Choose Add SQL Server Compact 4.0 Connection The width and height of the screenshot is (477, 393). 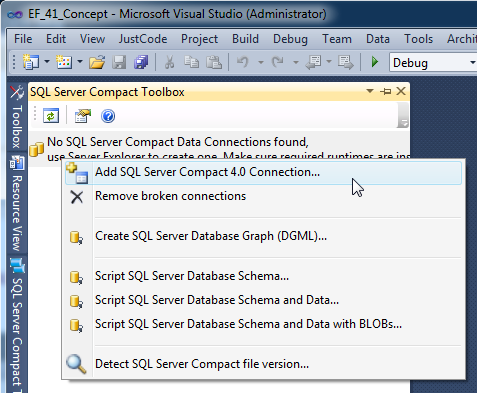click(263, 172)
